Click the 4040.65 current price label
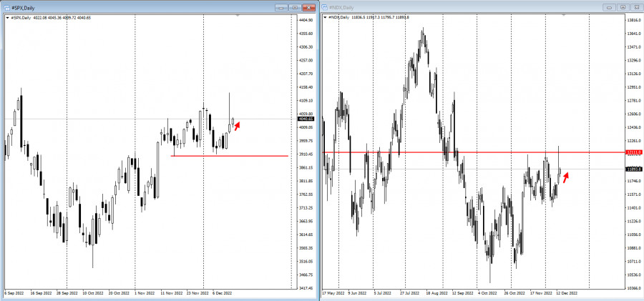Screen dimensions: 644x301 pyautogui.click(x=306, y=119)
